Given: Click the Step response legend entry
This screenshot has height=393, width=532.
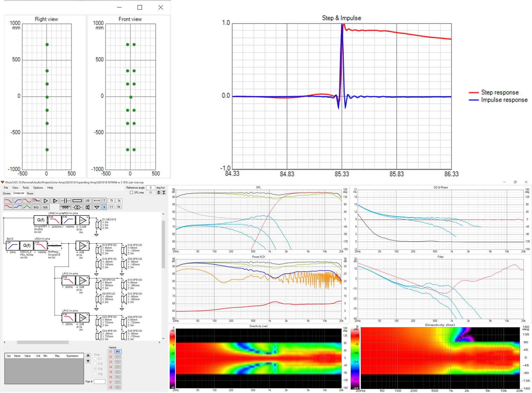Looking at the screenshot, I should coord(494,92).
